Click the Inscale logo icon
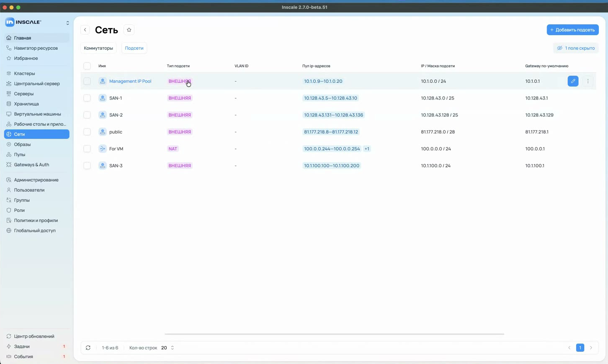The image size is (608, 364). (x=10, y=22)
